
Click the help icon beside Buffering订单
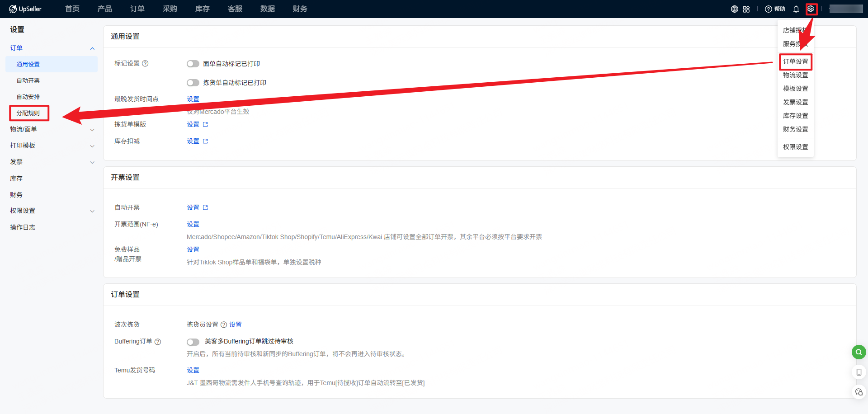point(158,342)
